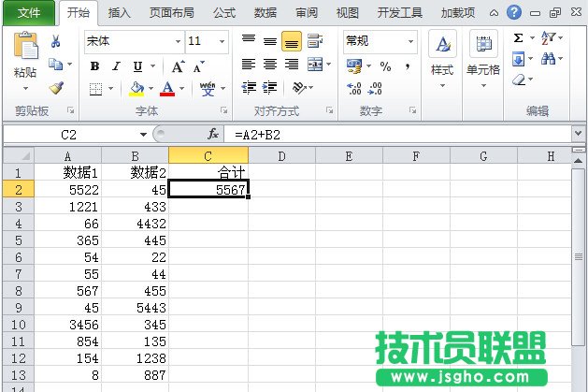The height and width of the screenshot is (392, 588).
Task: Switch to 页面布局 tab
Action: (x=172, y=13)
